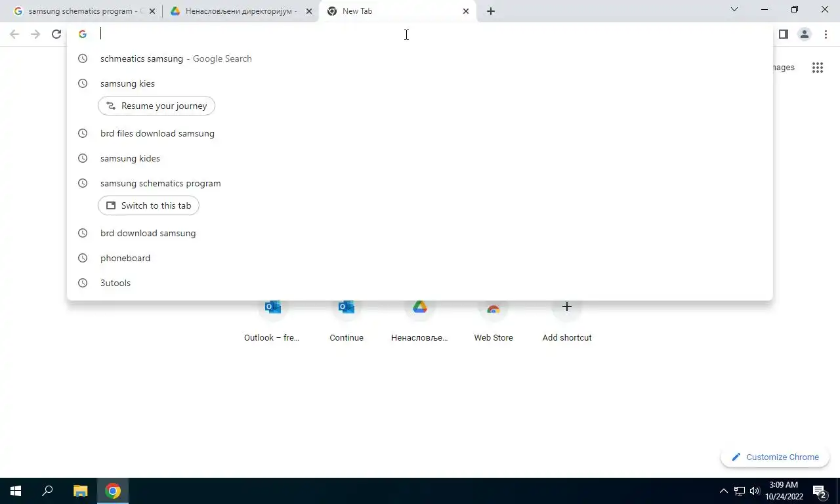Click the Add shortcut plus icon
840x504 pixels.
pyautogui.click(x=567, y=306)
